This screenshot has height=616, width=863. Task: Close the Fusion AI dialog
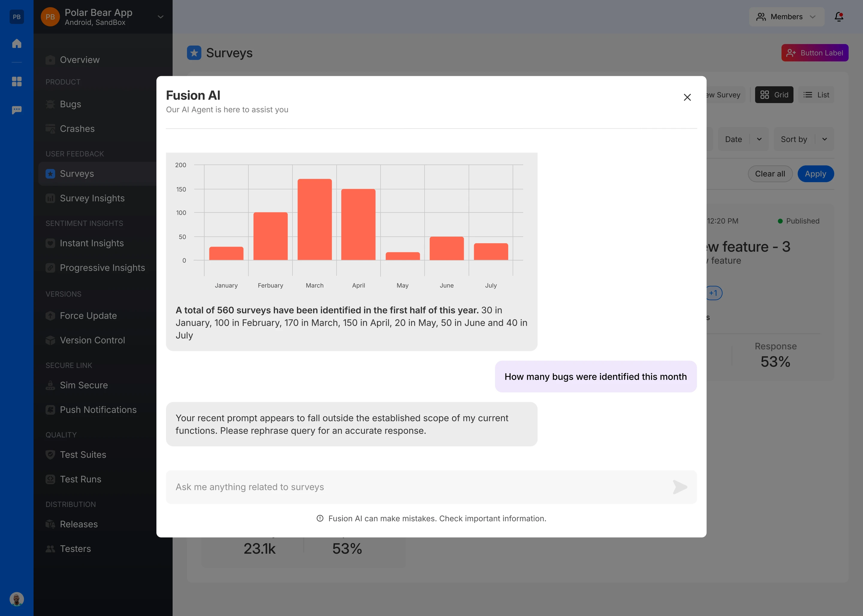click(687, 97)
